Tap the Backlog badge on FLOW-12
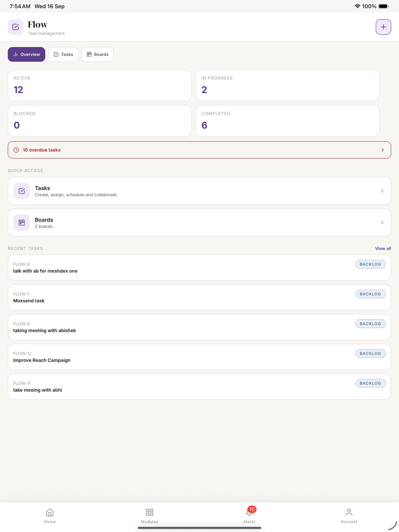The width and height of the screenshot is (399, 532). [370, 354]
